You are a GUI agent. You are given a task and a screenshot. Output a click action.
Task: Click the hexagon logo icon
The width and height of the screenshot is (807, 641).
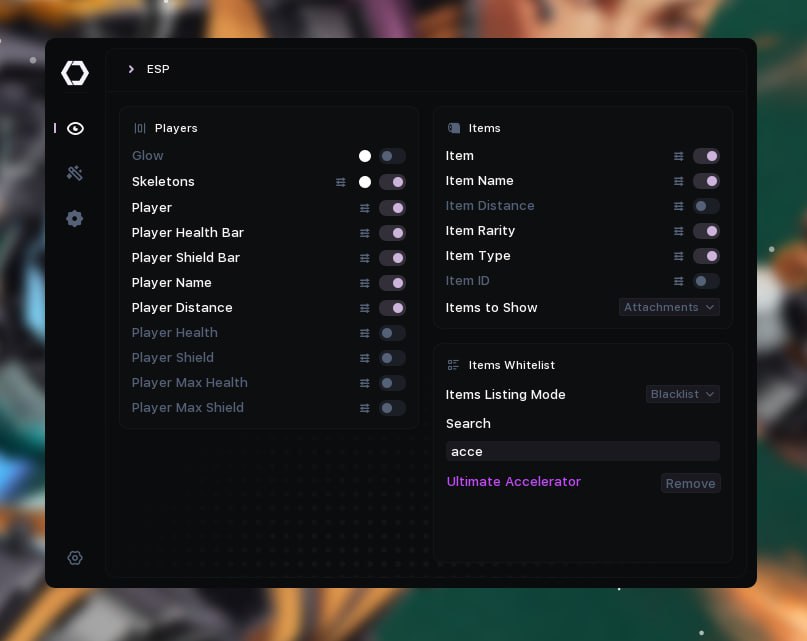tap(75, 73)
